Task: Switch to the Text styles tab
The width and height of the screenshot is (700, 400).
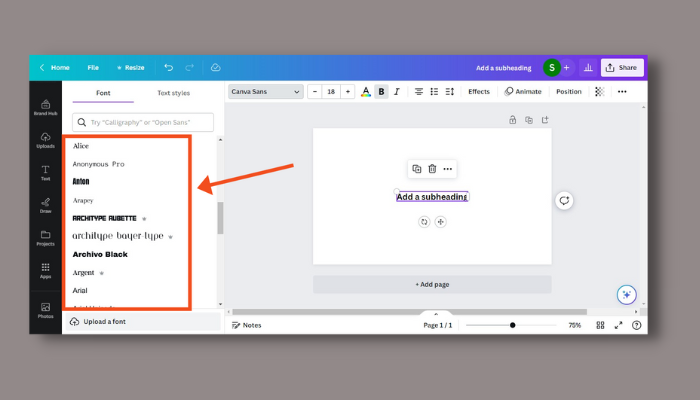Action: coord(174,93)
